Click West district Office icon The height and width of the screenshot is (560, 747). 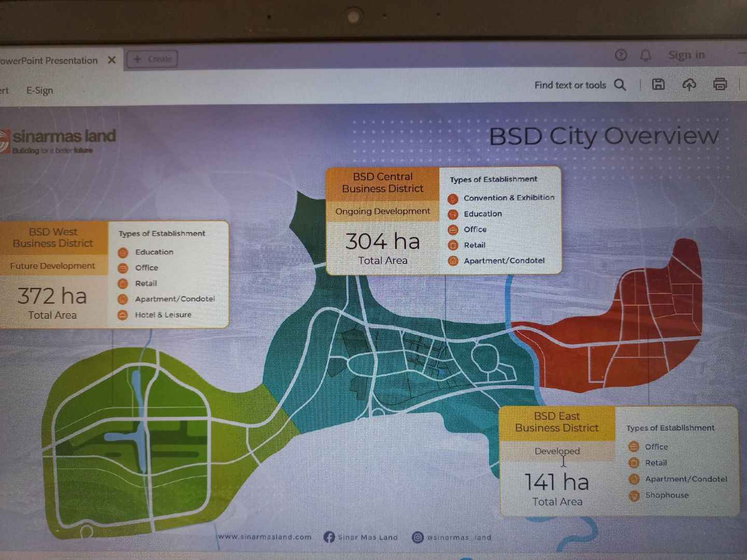123,268
